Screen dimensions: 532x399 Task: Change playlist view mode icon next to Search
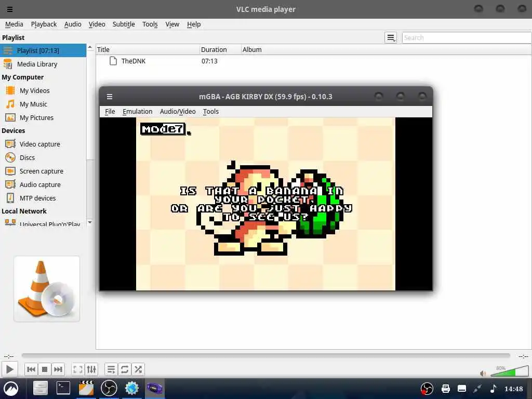tap(391, 37)
